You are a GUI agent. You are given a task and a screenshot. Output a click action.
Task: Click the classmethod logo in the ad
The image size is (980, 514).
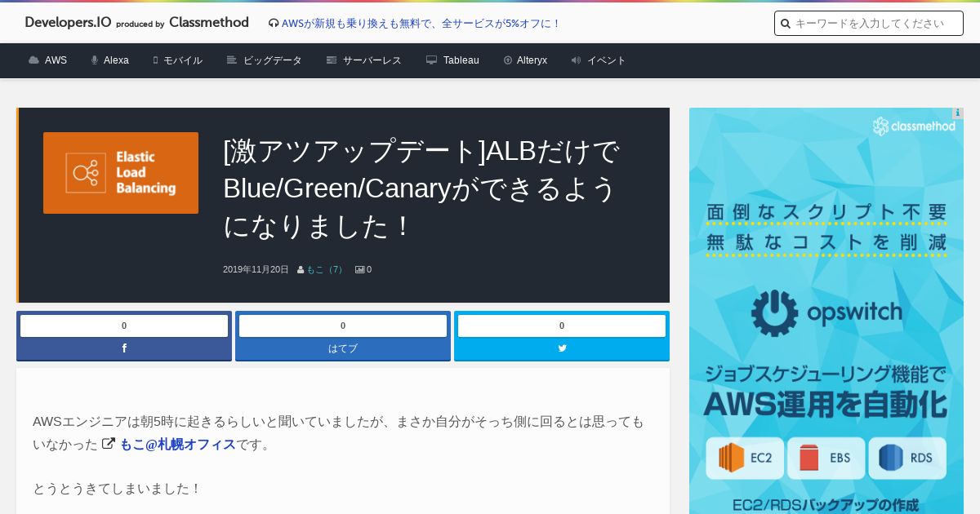pos(914,126)
